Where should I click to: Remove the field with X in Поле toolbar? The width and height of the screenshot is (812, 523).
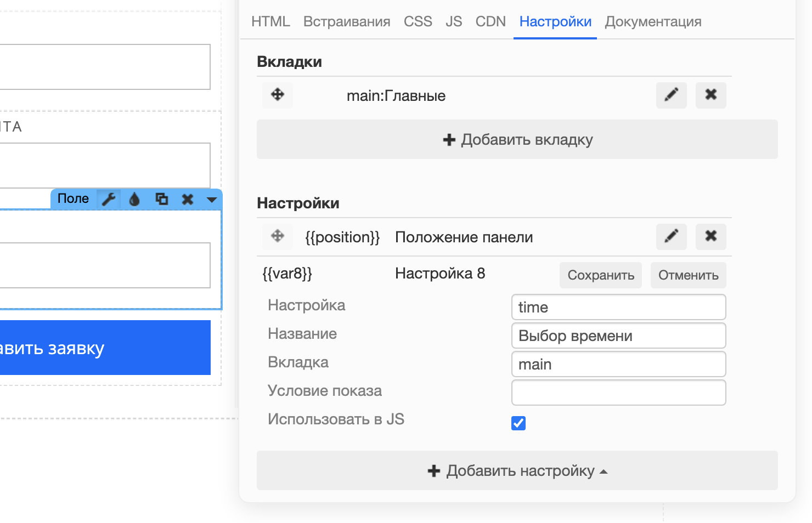(188, 199)
